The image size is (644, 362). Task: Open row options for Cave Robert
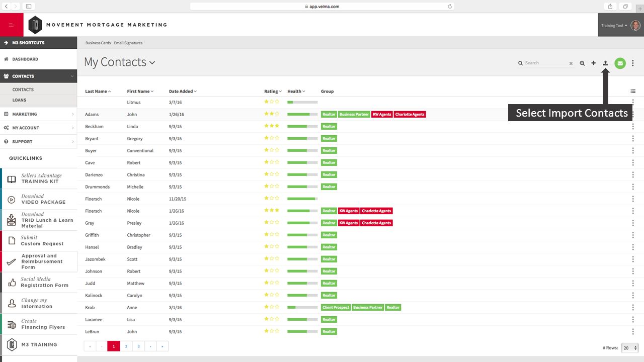point(633,163)
